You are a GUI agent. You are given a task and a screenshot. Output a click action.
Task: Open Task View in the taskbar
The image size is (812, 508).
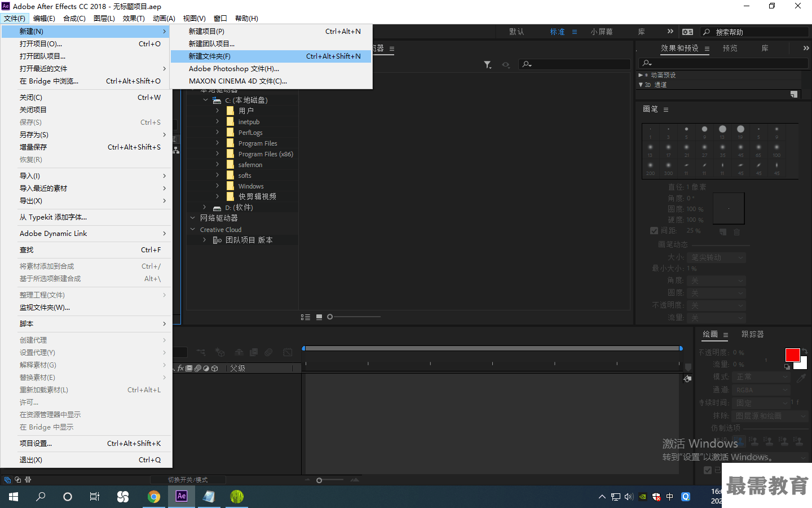95,497
